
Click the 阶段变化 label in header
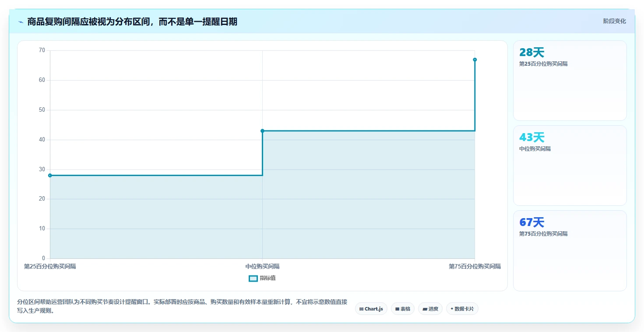(x=614, y=21)
